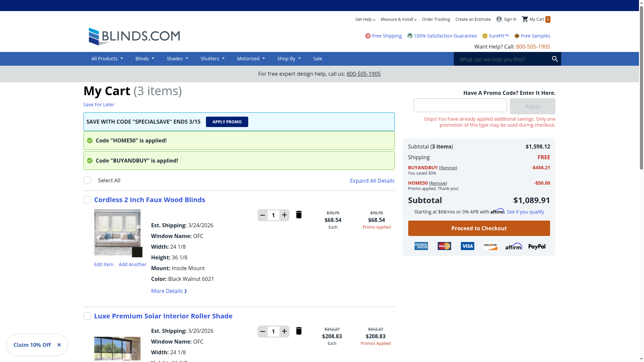This screenshot has height=362, width=644.
Task: Open the Shutters navigation menu
Action: [x=212, y=59]
